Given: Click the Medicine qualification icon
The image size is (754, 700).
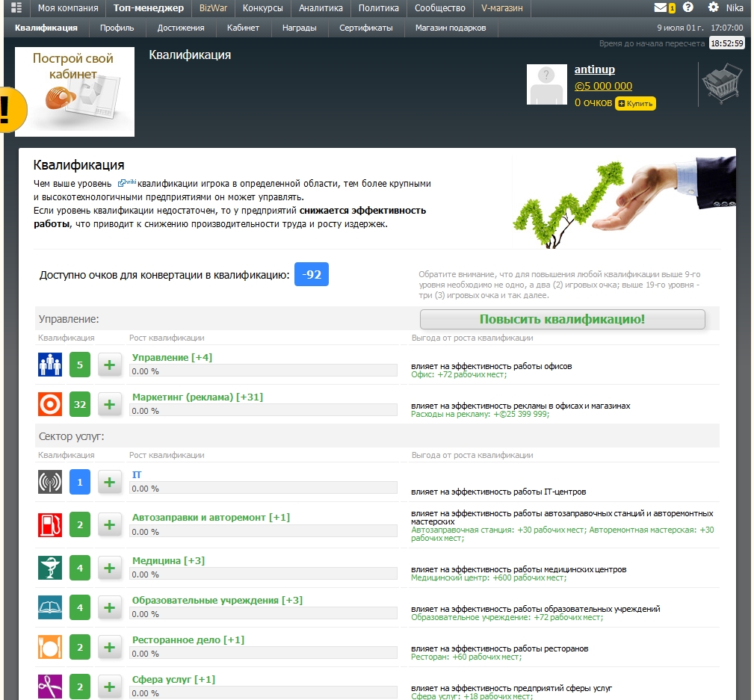Looking at the screenshot, I should pyautogui.click(x=50, y=568).
